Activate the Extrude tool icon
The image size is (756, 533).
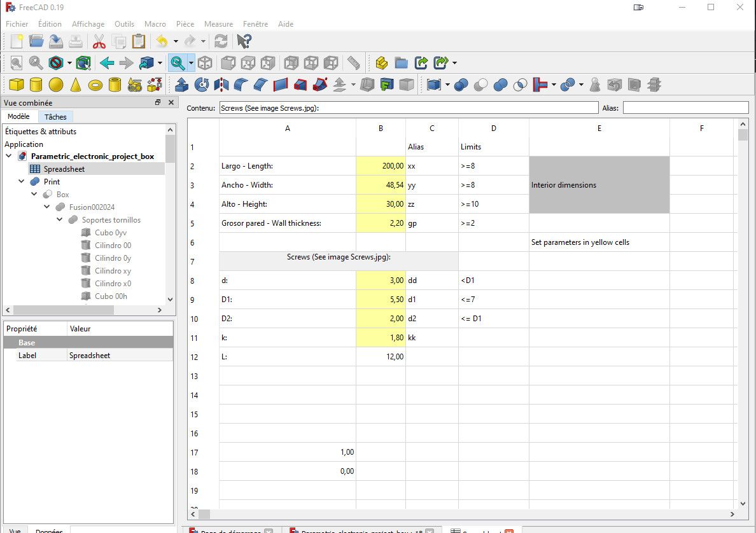[x=181, y=85]
